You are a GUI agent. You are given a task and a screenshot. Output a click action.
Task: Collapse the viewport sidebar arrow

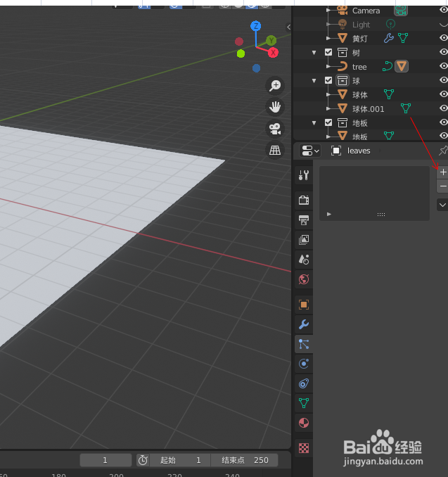[x=288, y=27]
